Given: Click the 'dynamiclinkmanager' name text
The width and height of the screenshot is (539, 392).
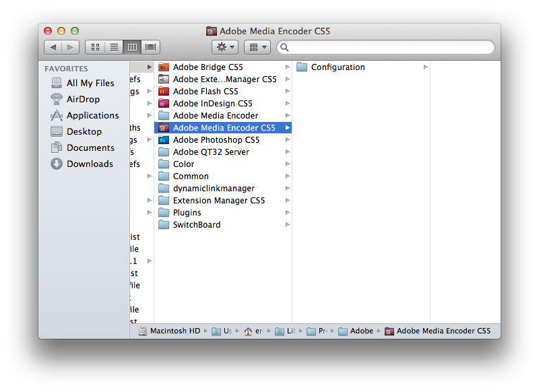Looking at the screenshot, I should tap(214, 189).
